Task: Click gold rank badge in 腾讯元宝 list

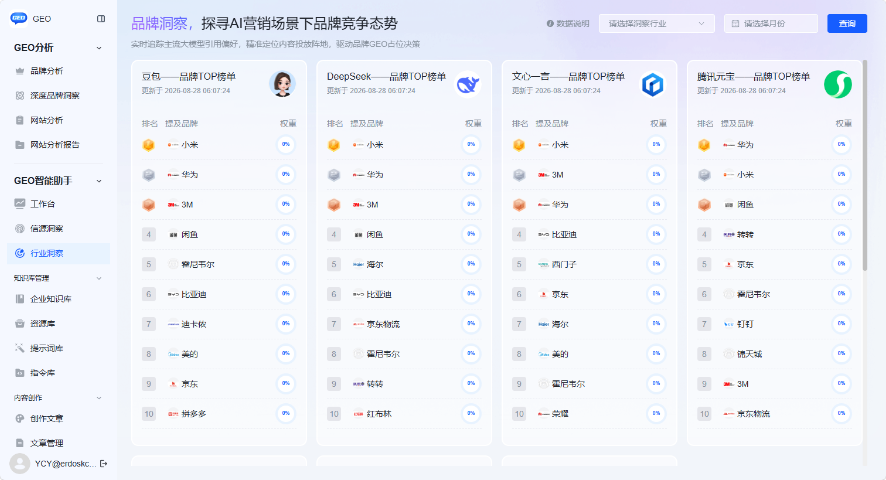Action: point(704,145)
